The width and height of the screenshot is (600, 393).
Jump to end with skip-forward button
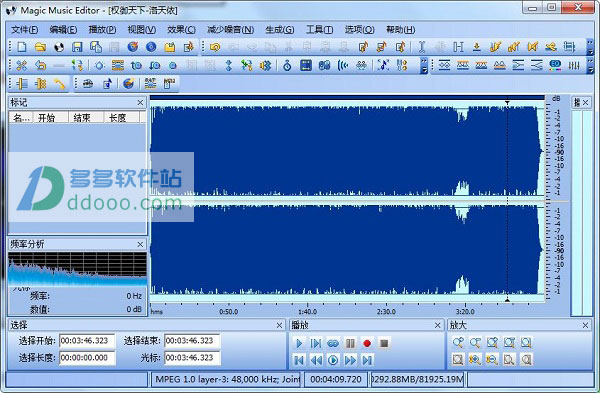[x=367, y=360]
